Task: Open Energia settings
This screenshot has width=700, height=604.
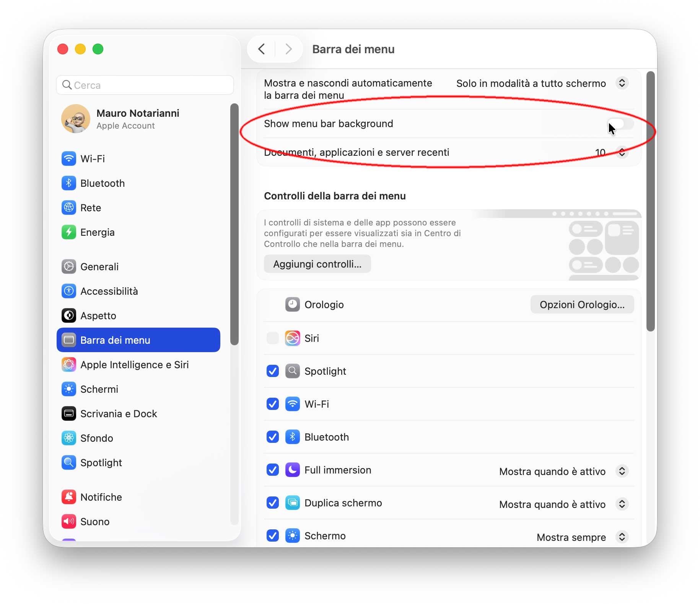Action: pyautogui.click(x=97, y=232)
